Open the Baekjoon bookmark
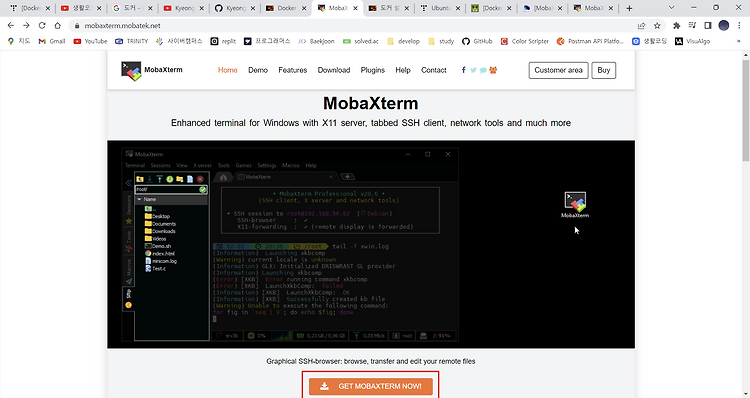The height and width of the screenshot is (398, 750). (316, 41)
